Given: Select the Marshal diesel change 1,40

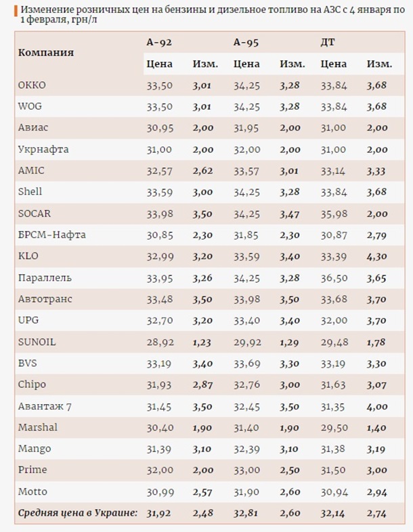Looking at the screenshot, I should 377,427.
